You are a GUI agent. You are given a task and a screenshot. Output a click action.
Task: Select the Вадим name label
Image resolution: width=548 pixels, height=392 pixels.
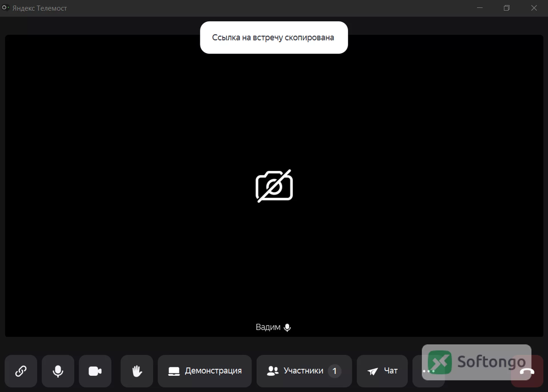tap(268, 327)
